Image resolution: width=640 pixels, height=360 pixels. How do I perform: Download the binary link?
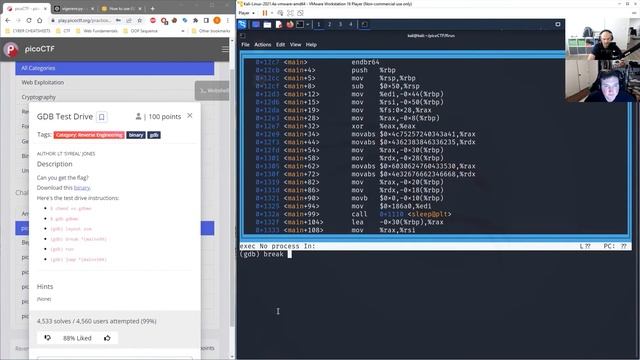click(x=82, y=188)
